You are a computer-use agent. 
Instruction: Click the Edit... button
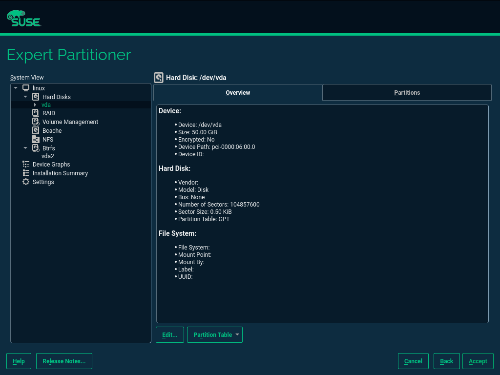coord(170,335)
